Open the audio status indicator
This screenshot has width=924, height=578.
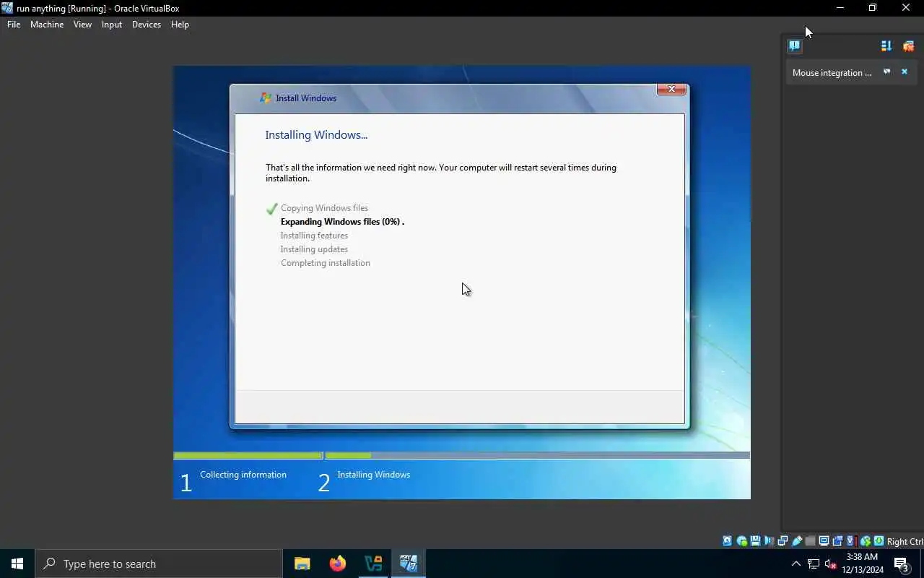pos(769,541)
